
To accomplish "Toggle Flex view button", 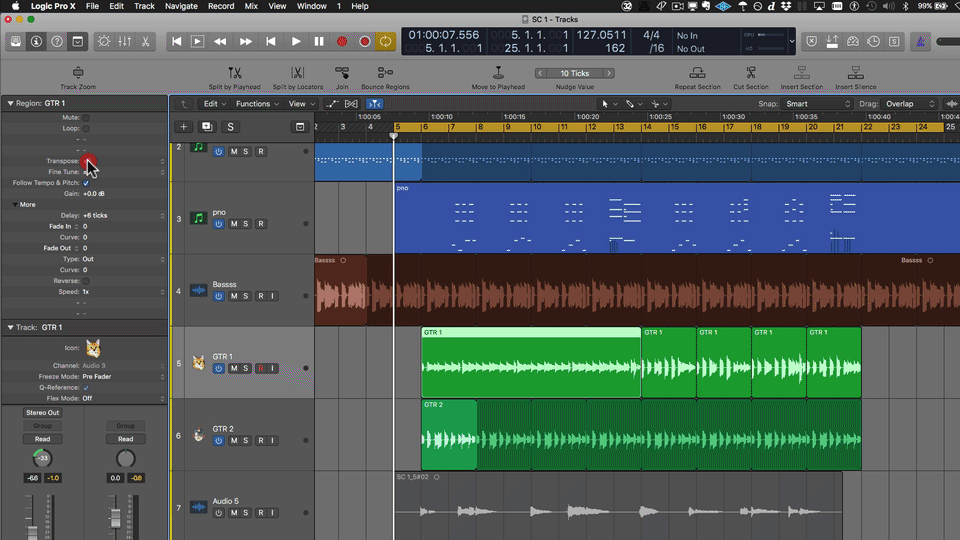I will click(351, 104).
